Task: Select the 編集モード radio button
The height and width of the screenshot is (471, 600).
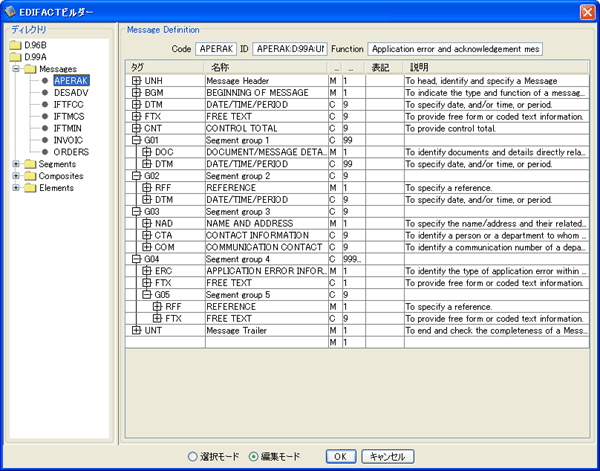Action: pyautogui.click(x=253, y=456)
